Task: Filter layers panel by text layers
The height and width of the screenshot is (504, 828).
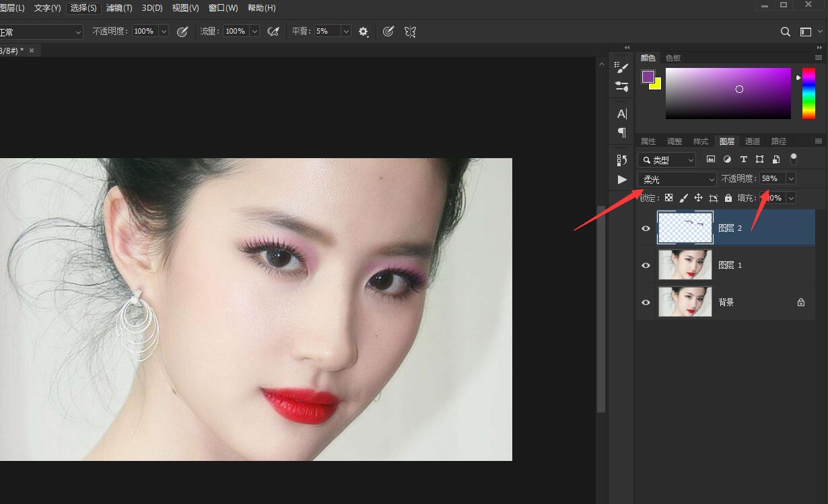Action: 743,159
